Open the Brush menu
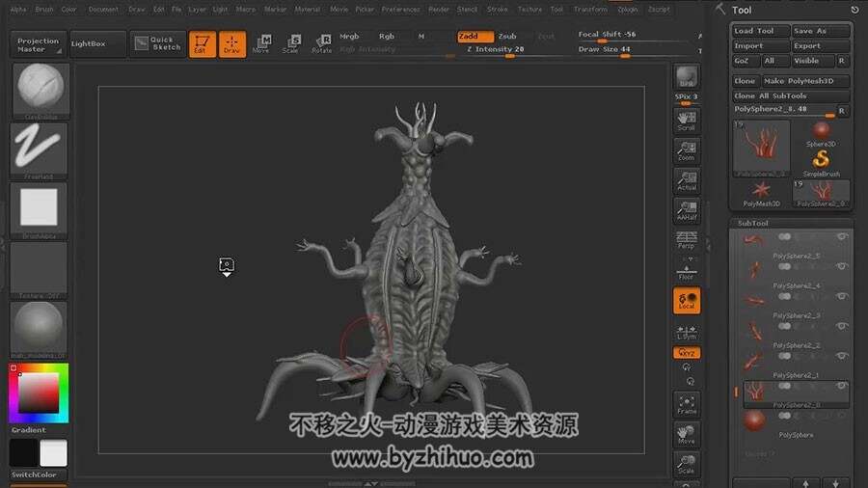 pyautogui.click(x=44, y=9)
